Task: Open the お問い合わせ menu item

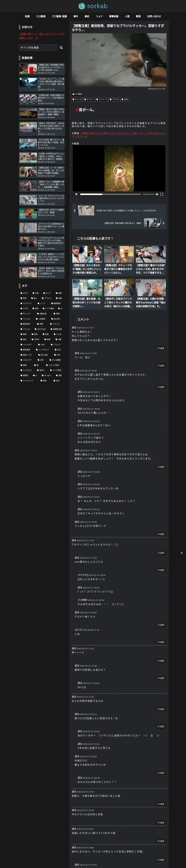Action: 154,16
